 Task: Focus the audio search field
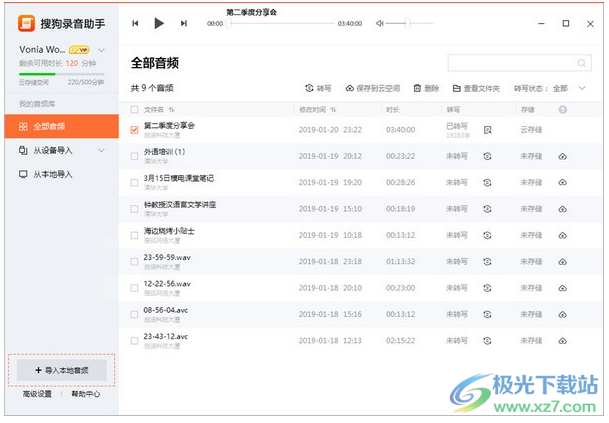[x=519, y=63]
